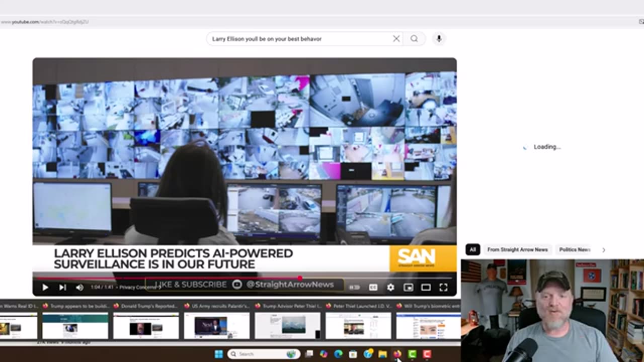Screen dimensions: 644x362
Task: Enter fullscreen video mode
Action: [443, 287]
